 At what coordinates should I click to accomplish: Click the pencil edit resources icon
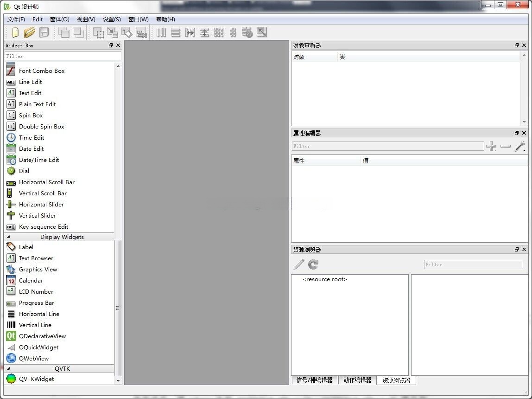[299, 264]
